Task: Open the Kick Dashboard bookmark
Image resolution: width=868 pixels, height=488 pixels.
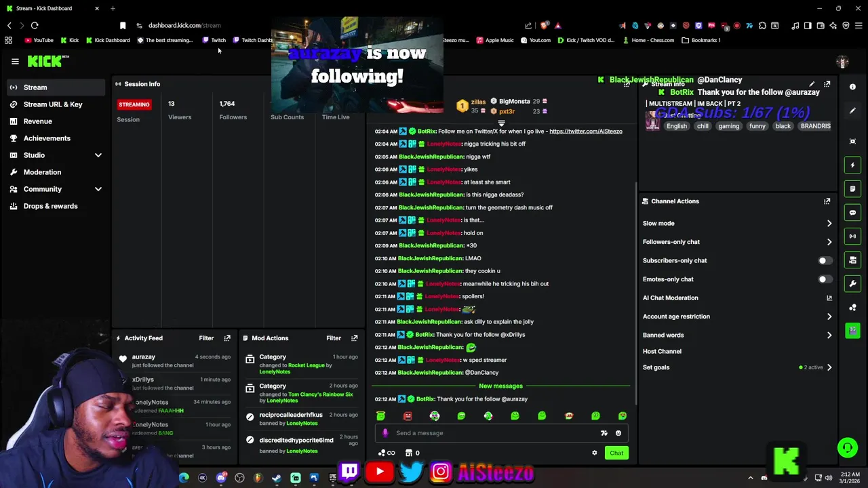Action: [x=108, y=40]
